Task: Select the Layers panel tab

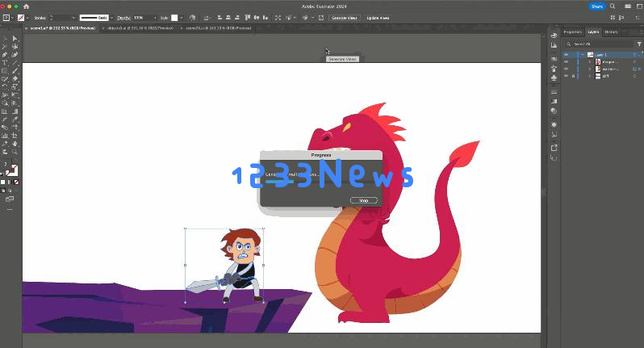Action: pos(593,31)
